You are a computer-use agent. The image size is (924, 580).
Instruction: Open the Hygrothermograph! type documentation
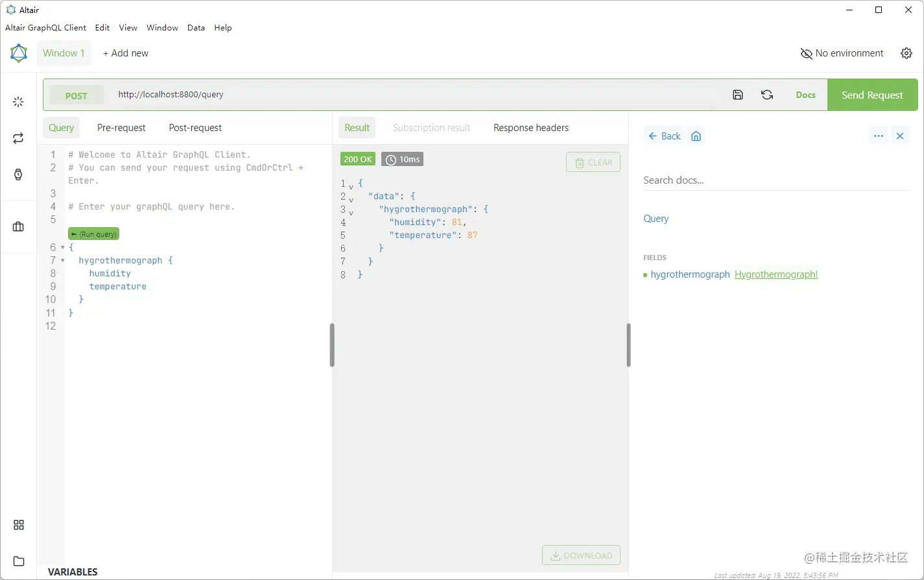776,274
